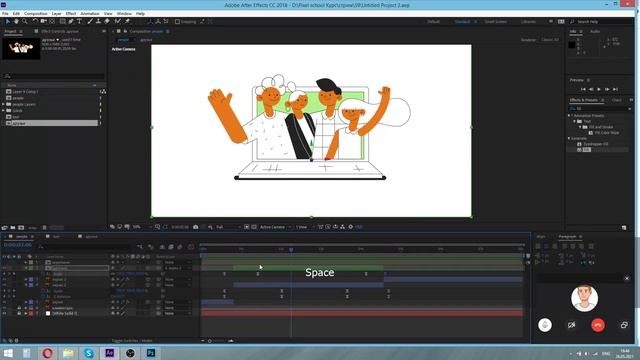640x360 pixels.
Task: Expand the solids folder in Project
Action: [4, 111]
